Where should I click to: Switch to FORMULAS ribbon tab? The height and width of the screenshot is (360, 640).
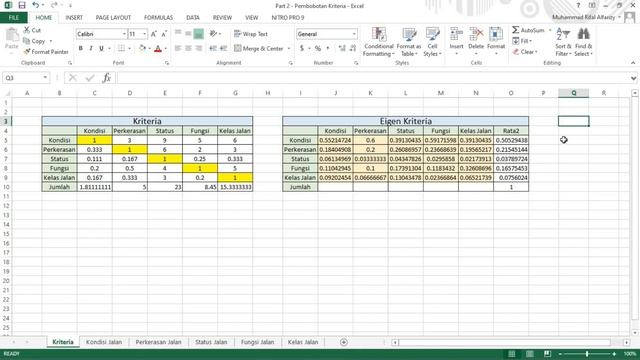(x=158, y=18)
